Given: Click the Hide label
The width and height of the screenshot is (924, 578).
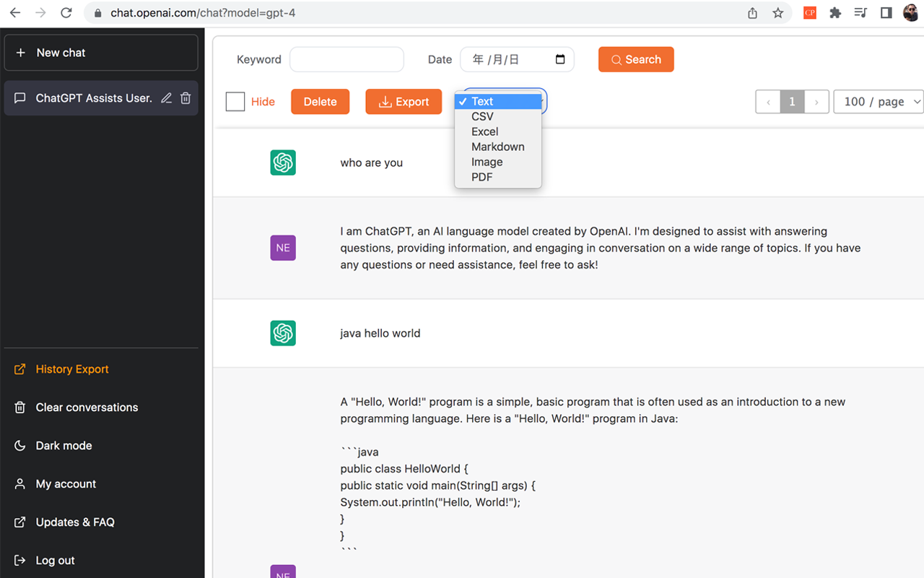Looking at the screenshot, I should point(263,102).
